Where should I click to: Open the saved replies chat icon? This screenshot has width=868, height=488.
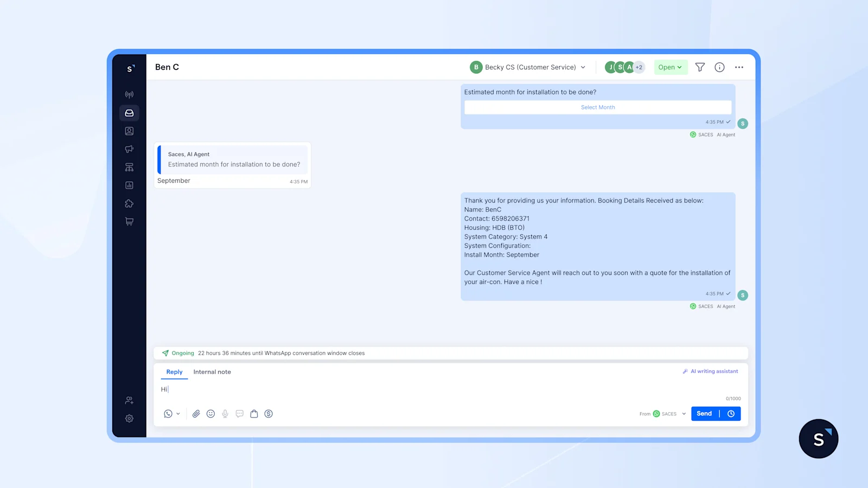coord(239,414)
